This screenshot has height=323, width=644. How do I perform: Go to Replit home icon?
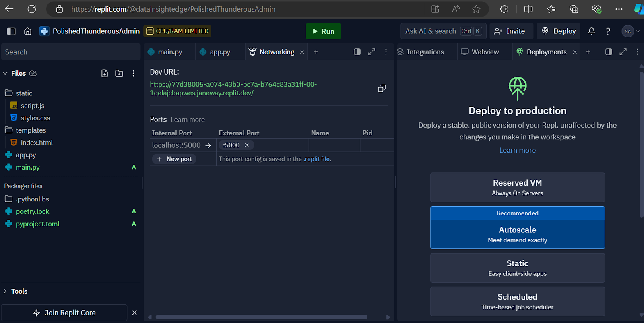click(x=28, y=31)
